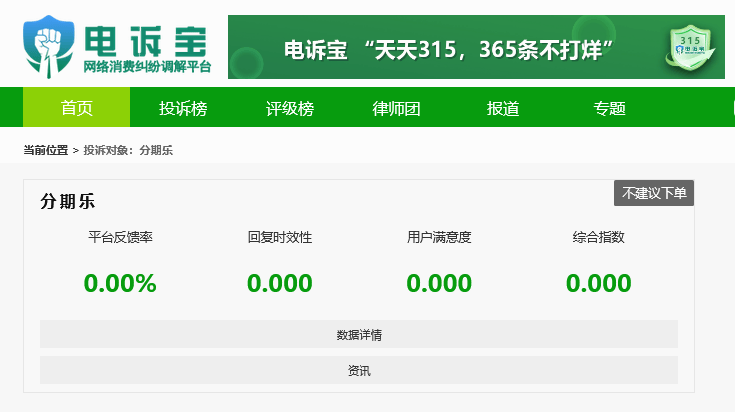The height and width of the screenshot is (412, 735).
Task: Click the 分期乐 company heading
Action: [68, 201]
